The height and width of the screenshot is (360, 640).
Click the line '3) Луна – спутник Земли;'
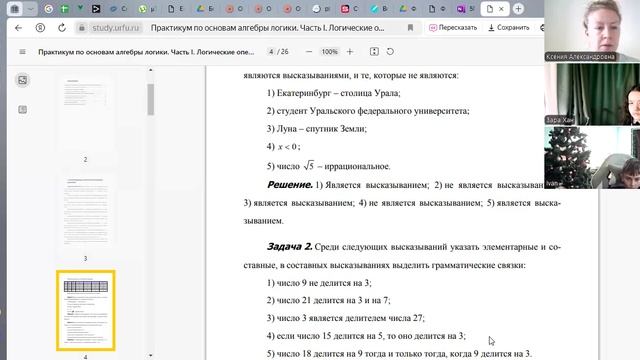click(x=317, y=129)
